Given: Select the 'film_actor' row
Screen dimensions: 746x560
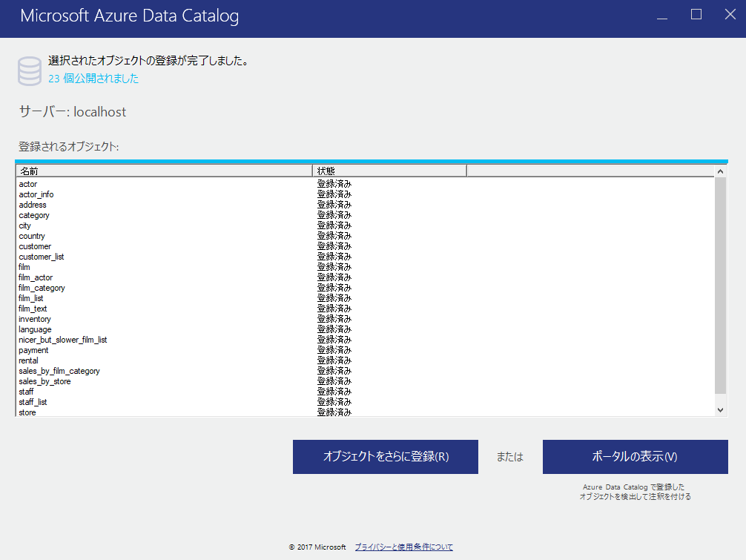Looking at the screenshot, I should click(366, 277).
